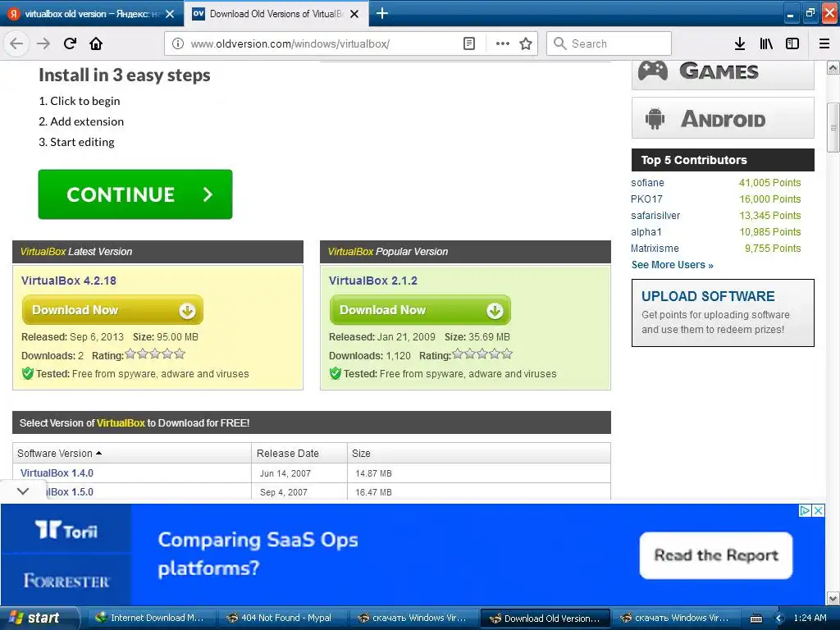This screenshot has height=630, width=840.
Task: Open the GAMES category banner
Action: point(723,74)
